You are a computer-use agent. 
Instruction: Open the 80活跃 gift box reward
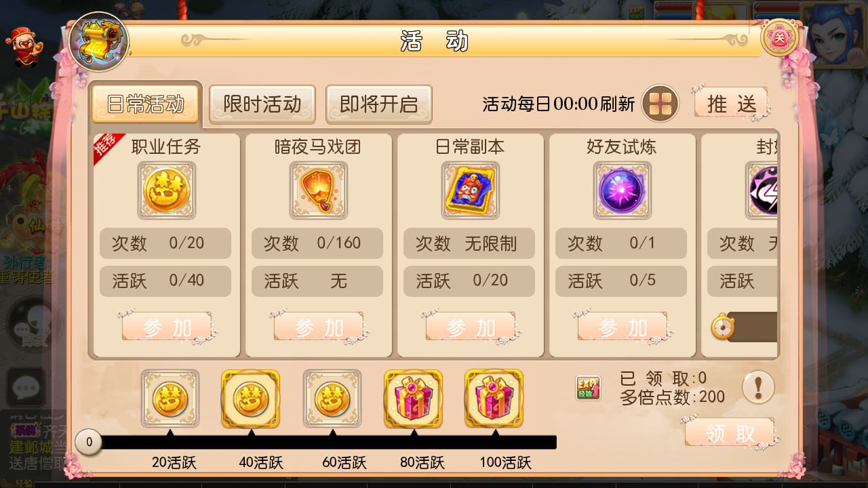coord(413,399)
